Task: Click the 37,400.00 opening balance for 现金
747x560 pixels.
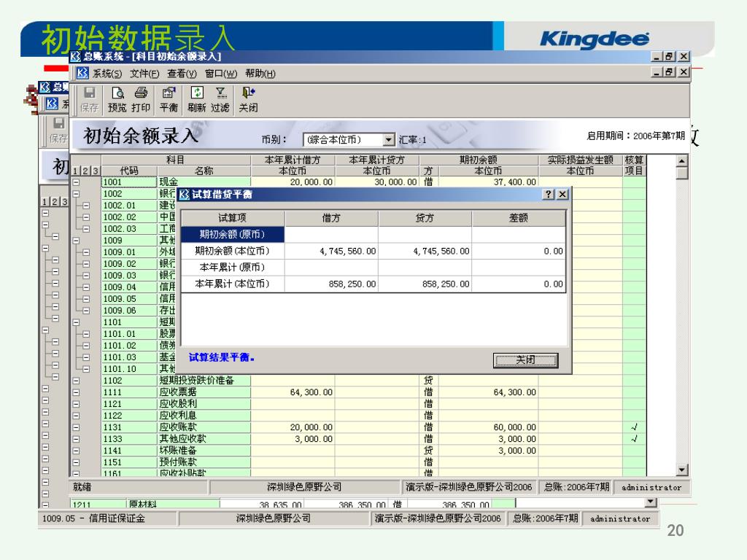Action: pyautogui.click(x=488, y=182)
